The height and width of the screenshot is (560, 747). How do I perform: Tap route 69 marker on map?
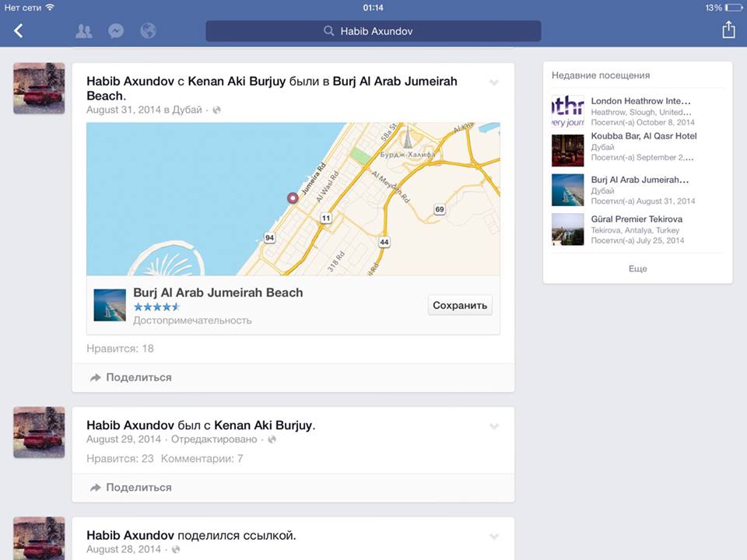click(439, 209)
